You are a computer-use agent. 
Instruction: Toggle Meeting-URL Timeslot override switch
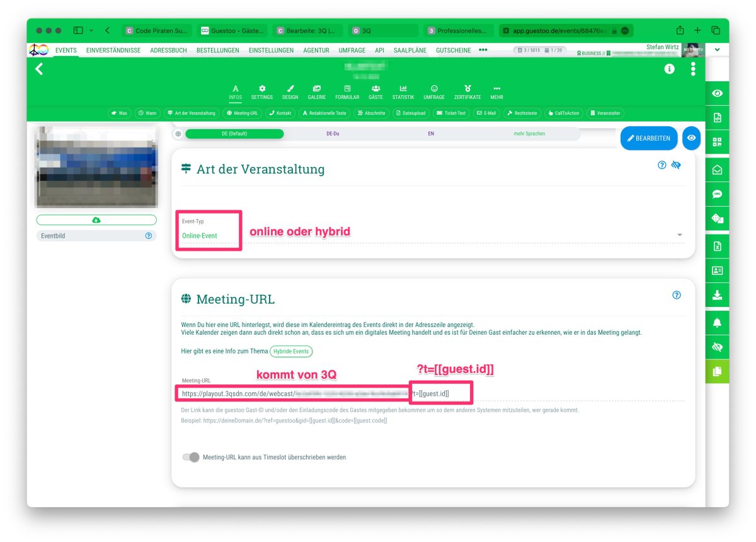click(191, 457)
